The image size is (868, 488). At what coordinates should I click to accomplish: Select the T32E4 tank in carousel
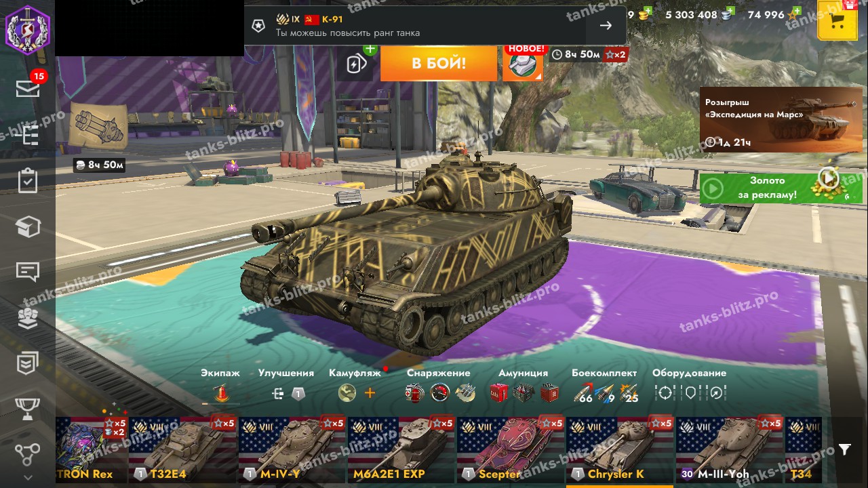click(x=182, y=449)
